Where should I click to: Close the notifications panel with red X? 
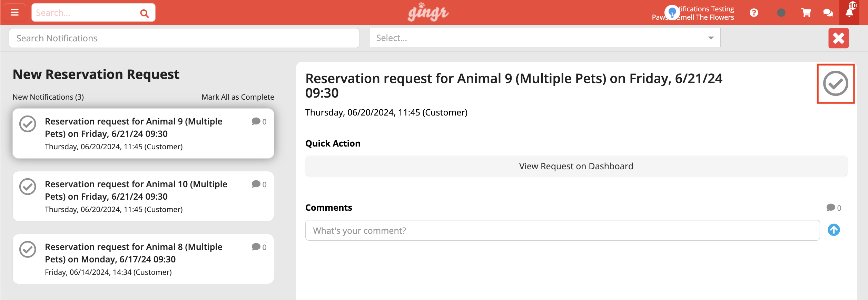(x=838, y=38)
